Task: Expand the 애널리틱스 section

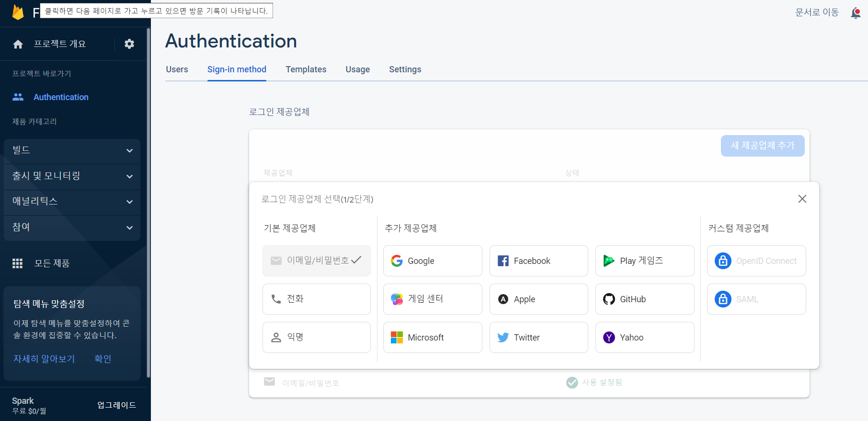Action: coord(72,202)
